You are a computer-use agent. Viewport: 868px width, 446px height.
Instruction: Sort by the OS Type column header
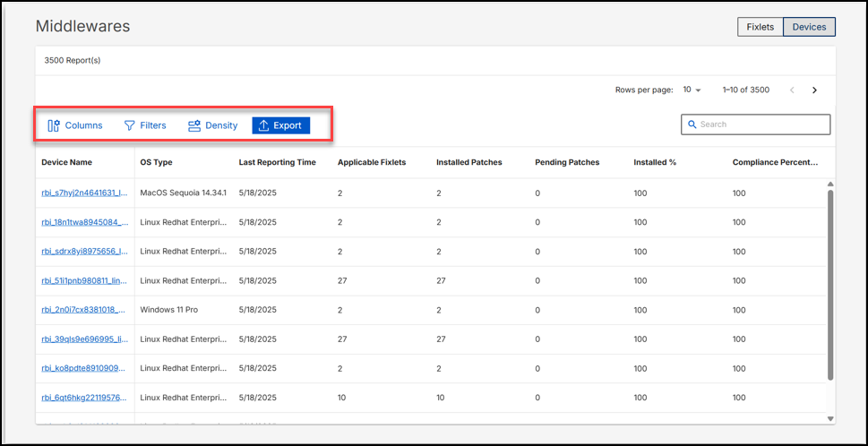156,163
